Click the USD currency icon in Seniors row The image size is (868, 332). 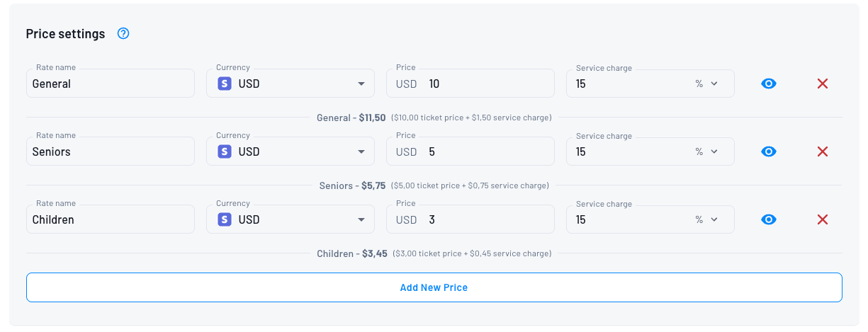tap(225, 151)
